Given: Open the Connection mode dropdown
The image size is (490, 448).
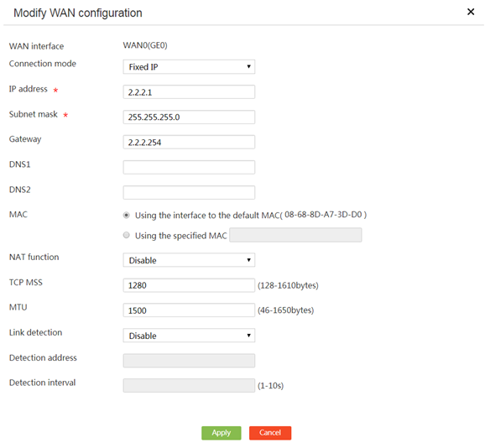Looking at the screenshot, I should 189,67.
